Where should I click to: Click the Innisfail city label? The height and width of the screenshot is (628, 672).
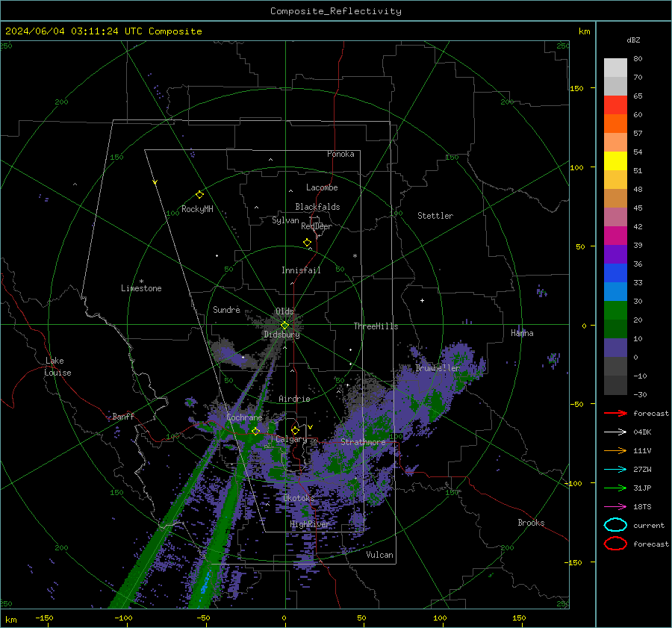coord(301,270)
